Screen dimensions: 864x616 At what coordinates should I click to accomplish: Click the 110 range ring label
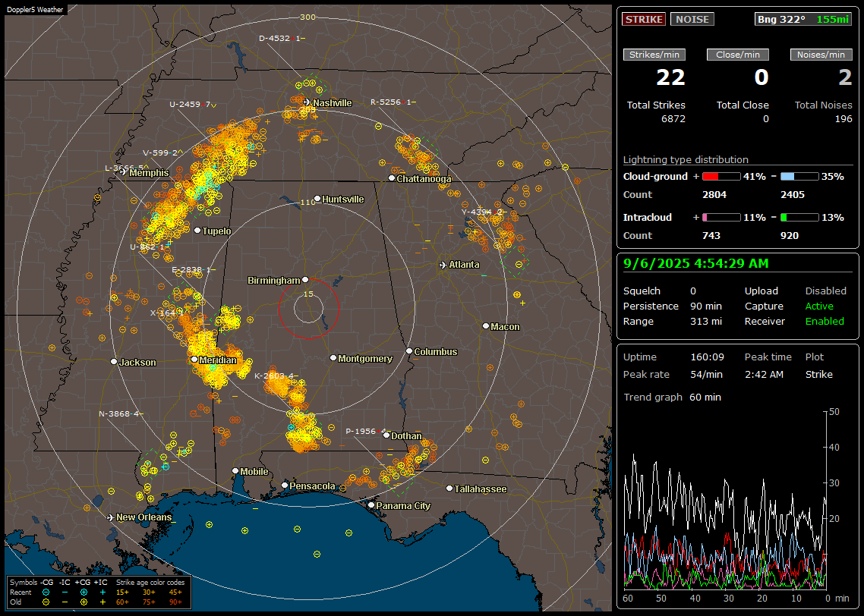pos(308,202)
